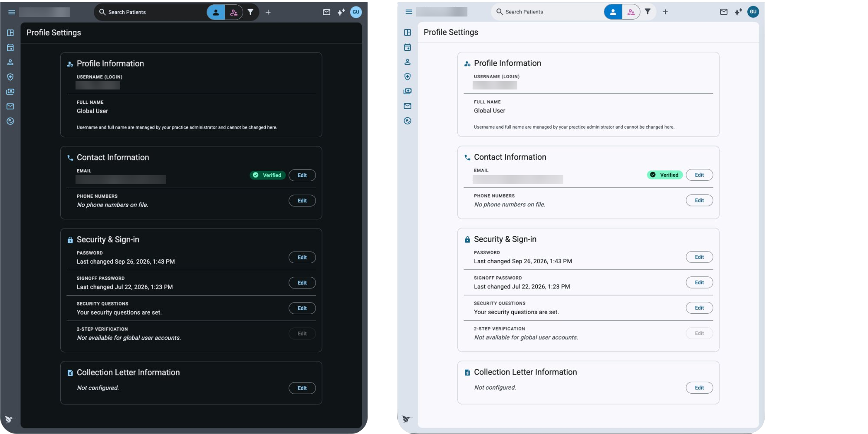The height and width of the screenshot is (434, 868).
Task: Edit password in dark window
Action: click(302, 257)
